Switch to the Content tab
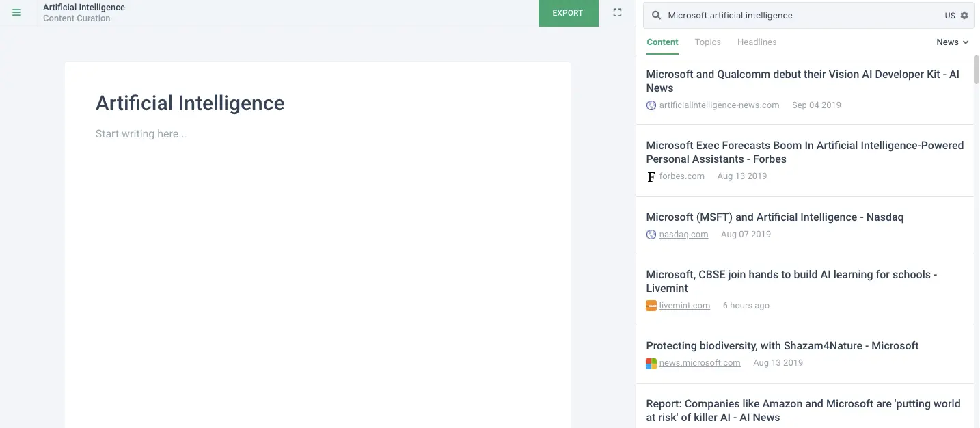Image resolution: width=980 pixels, height=428 pixels. (x=662, y=42)
